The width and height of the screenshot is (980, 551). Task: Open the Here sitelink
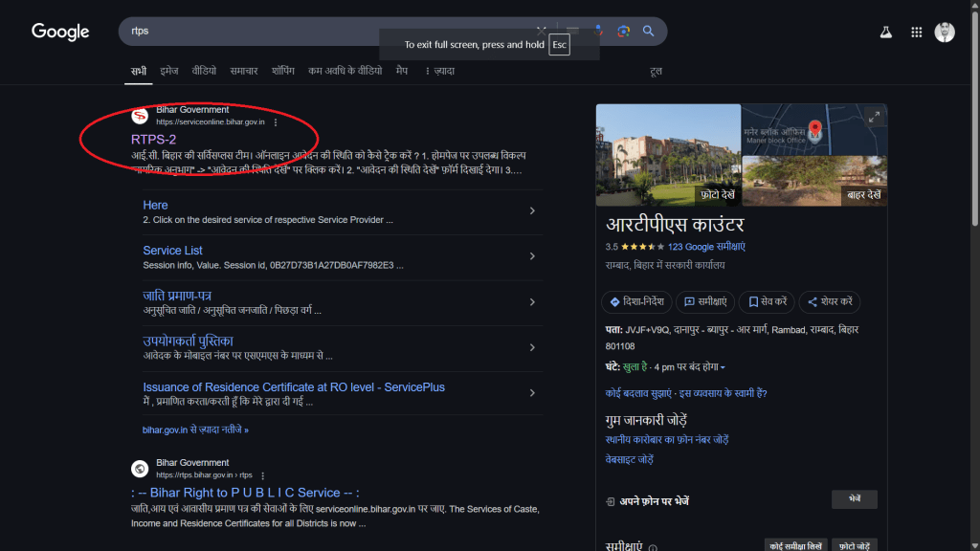tap(155, 205)
